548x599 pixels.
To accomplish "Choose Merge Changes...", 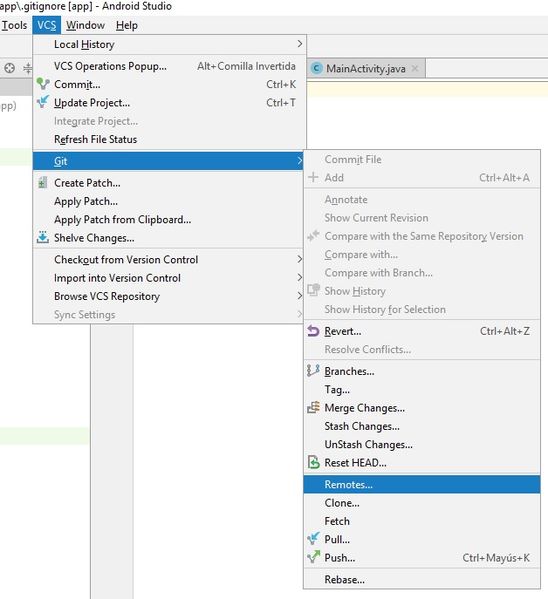I will point(422,408).
